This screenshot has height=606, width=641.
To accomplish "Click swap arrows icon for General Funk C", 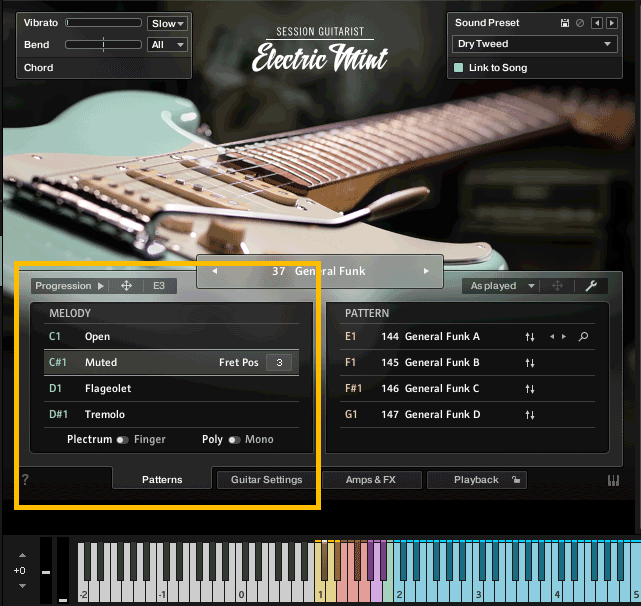I will click(530, 388).
